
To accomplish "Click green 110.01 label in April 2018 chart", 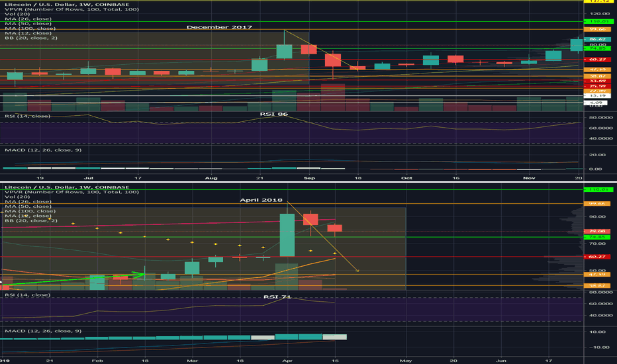I will tap(597, 190).
